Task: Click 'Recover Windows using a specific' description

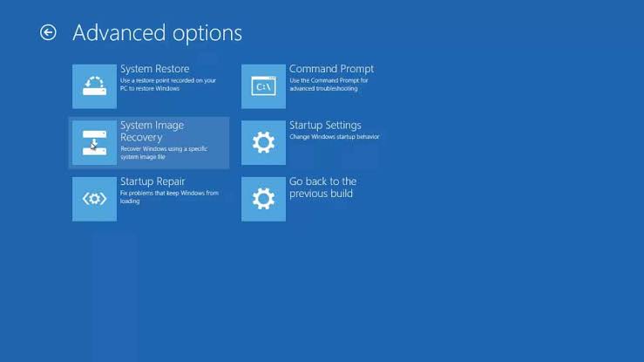Action: [x=164, y=153]
